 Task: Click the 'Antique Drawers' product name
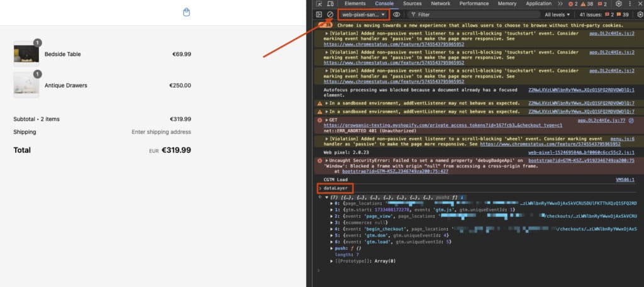(x=65, y=86)
